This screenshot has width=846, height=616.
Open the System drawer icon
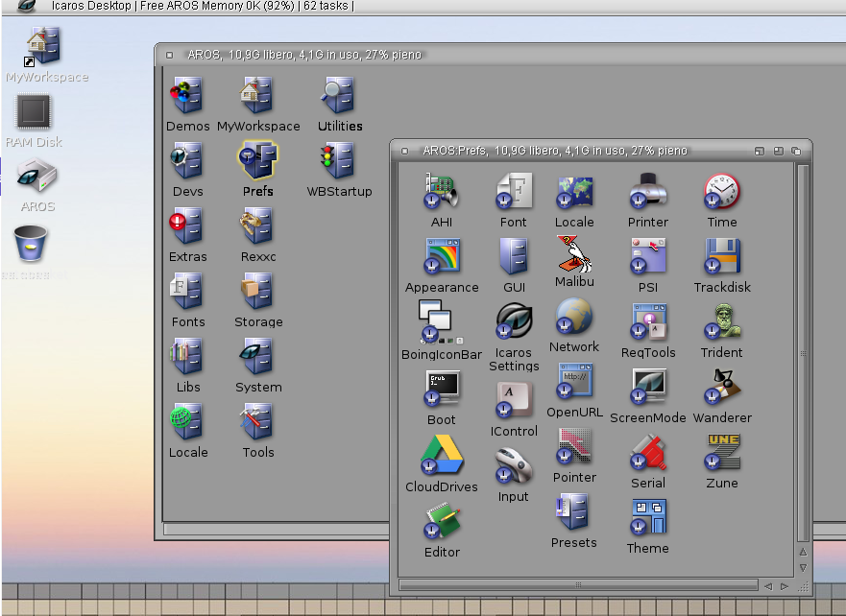(256, 356)
